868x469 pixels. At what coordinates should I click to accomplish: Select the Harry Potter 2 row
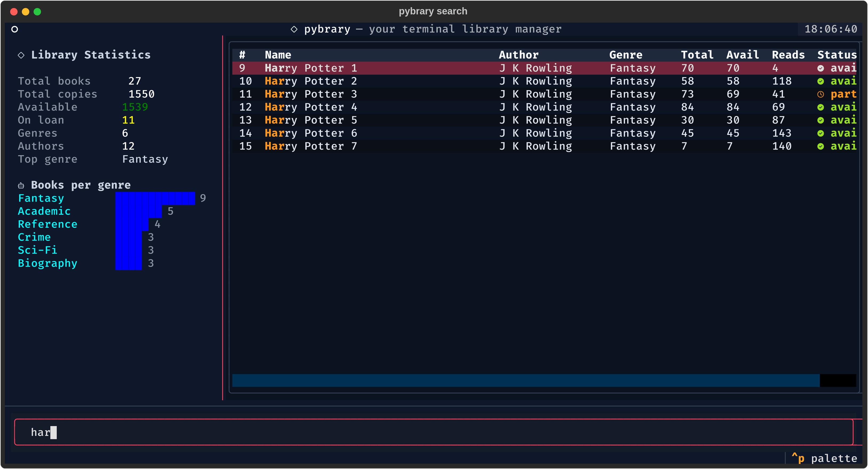[544, 81]
